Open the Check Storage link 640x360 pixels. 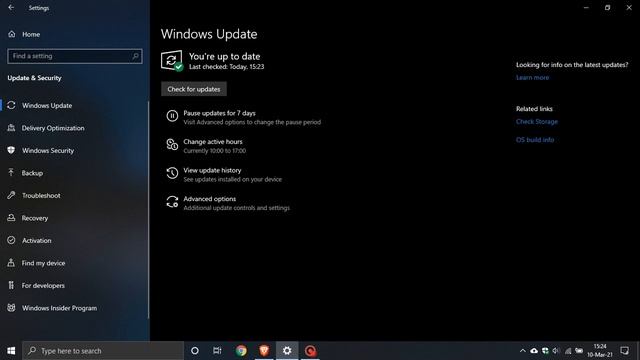click(537, 122)
